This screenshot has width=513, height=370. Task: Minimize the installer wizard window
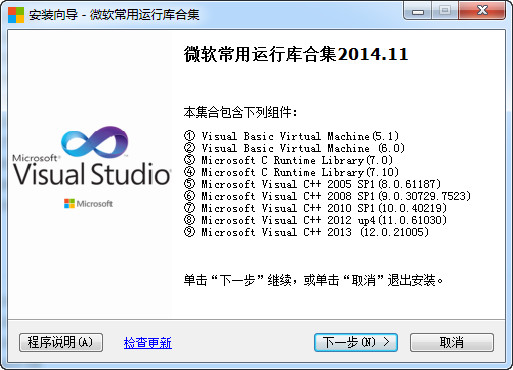(x=418, y=12)
